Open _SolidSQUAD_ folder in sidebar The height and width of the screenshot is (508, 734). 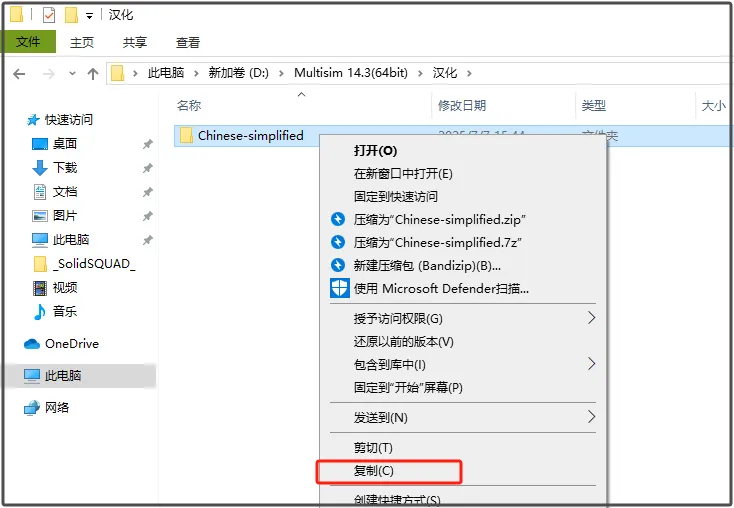(94, 264)
